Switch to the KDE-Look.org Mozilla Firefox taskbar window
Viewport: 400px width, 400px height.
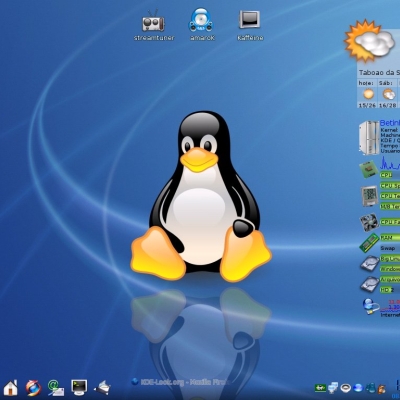pos(180,382)
